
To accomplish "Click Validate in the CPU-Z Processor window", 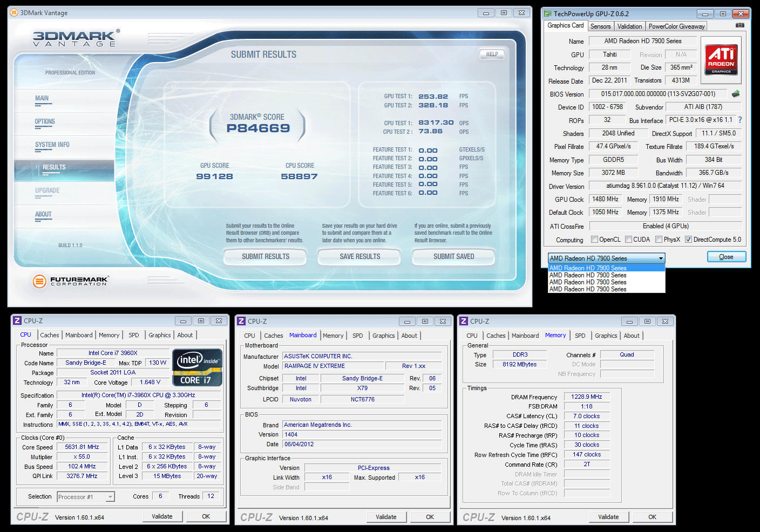I will (x=162, y=516).
